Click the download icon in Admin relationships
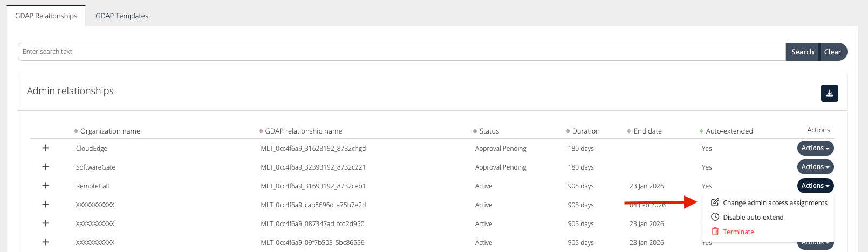868x252 pixels. [x=830, y=93]
